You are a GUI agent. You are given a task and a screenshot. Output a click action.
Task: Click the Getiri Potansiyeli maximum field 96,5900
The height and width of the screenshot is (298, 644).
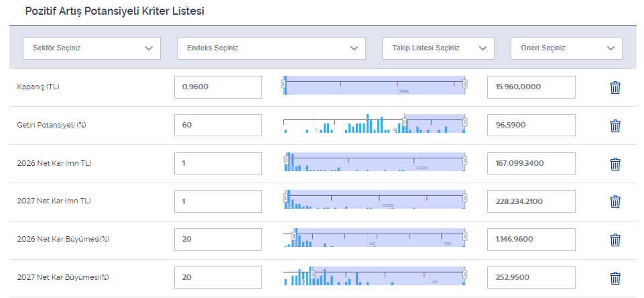[x=531, y=126]
